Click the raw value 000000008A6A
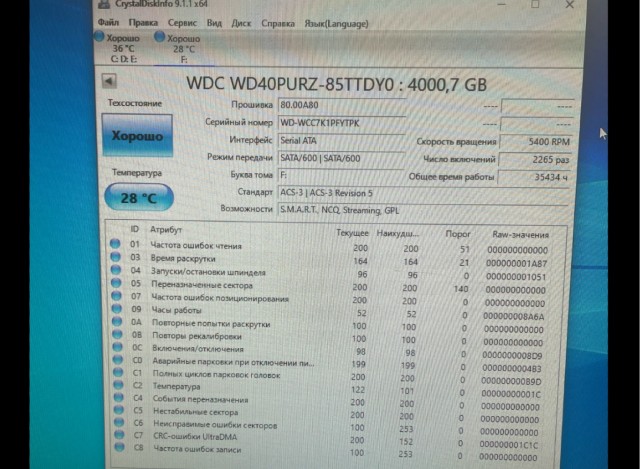The image size is (640, 469). coord(514,316)
